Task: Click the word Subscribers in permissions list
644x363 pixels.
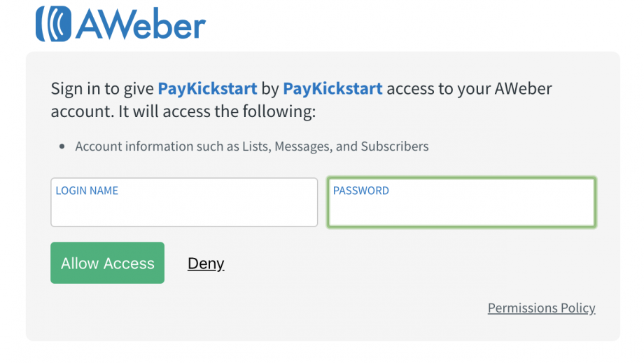Action: (395, 146)
